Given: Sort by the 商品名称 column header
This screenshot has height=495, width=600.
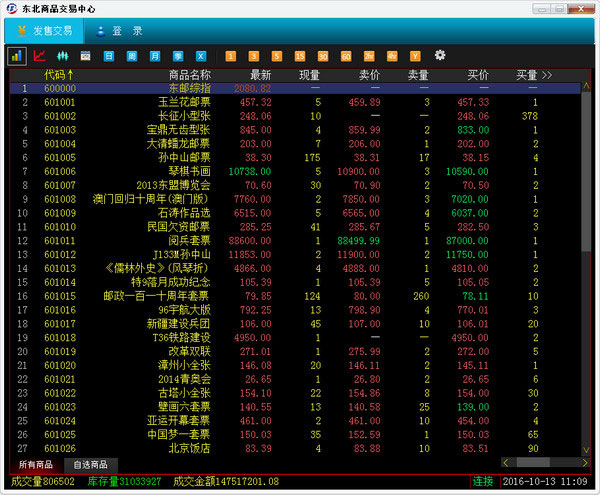Looking at the screenshot, I should (x=190, y=75).
